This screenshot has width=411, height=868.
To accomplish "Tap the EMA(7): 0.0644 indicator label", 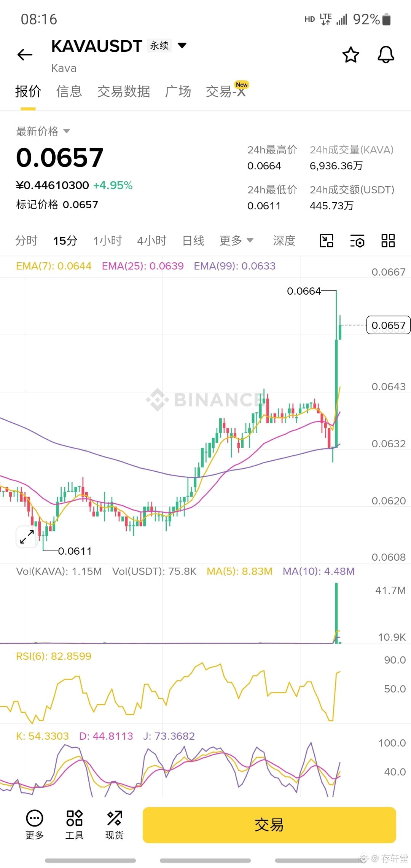I will coord(54,266).
